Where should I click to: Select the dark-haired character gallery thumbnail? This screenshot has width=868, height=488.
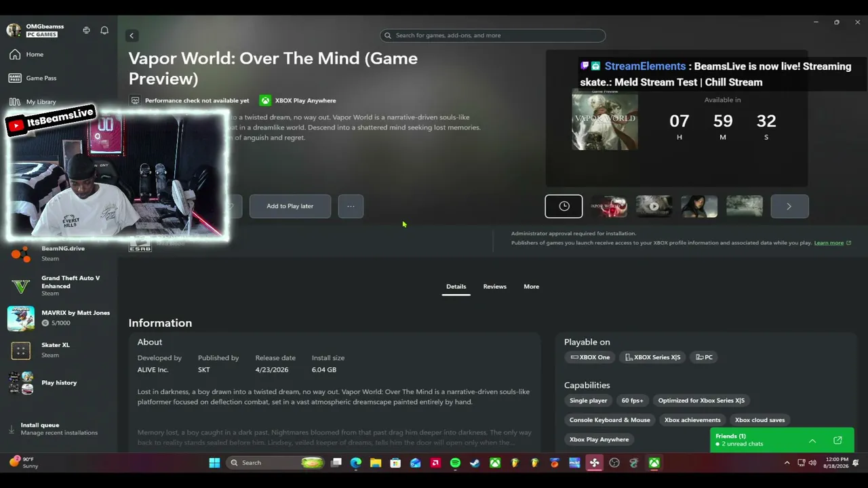pyautogui.click(x=699, y=206)
